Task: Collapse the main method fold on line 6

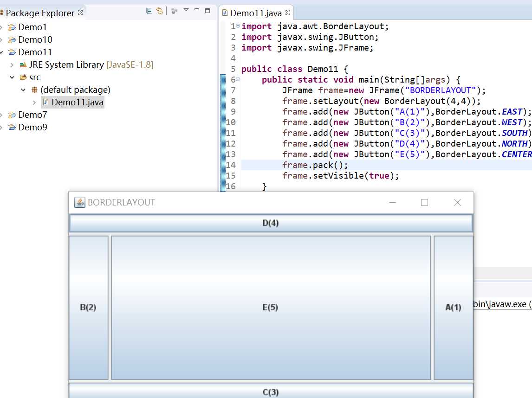Action: point(238,79)
